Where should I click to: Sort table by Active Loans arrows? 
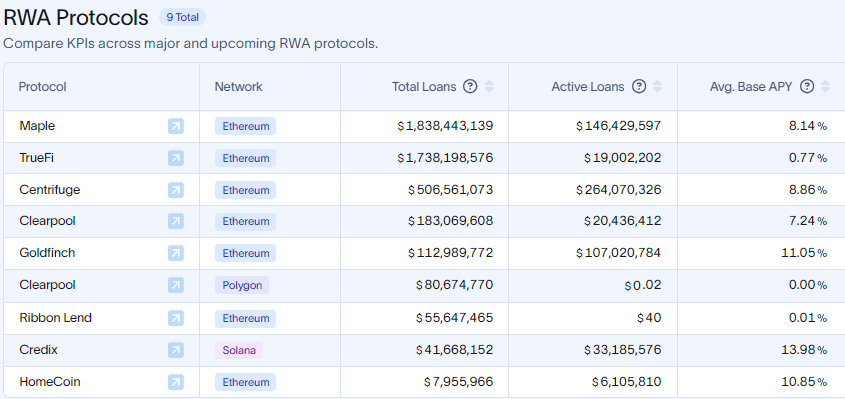[x=657, y=86]
